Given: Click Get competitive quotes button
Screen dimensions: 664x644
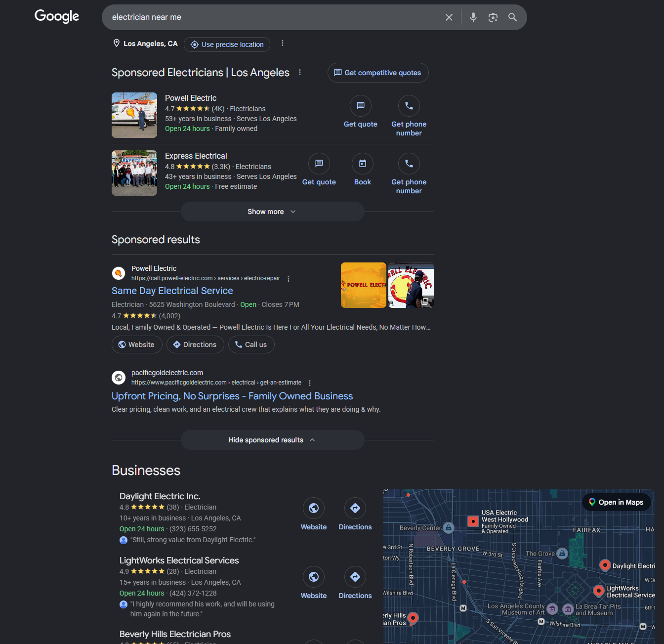Looking at the screenshot, I should [378, 73].
